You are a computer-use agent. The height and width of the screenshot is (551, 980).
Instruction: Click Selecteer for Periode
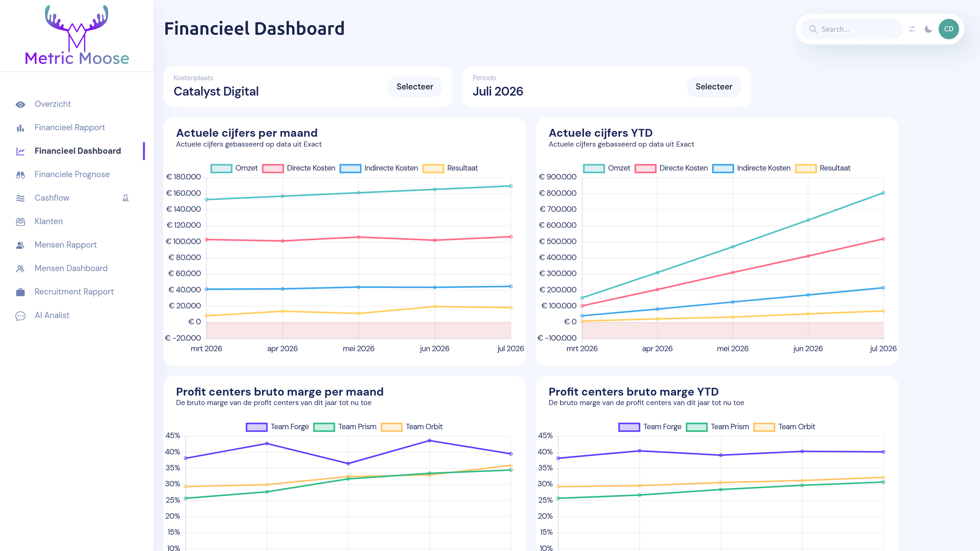coord(714,87)
